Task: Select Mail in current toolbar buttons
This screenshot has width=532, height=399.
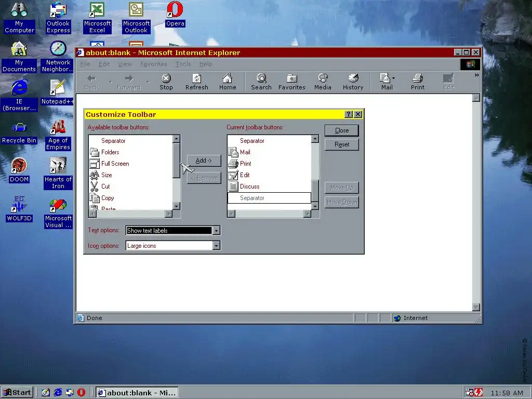Action: [270, 152]
